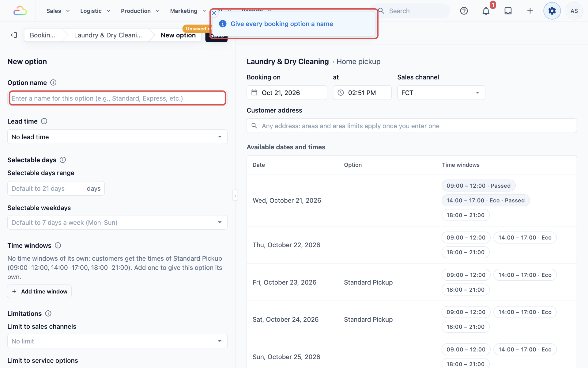Viewport: 588px width, 368px height.
Task: Open the inbox tray icon
Action: 508,11
